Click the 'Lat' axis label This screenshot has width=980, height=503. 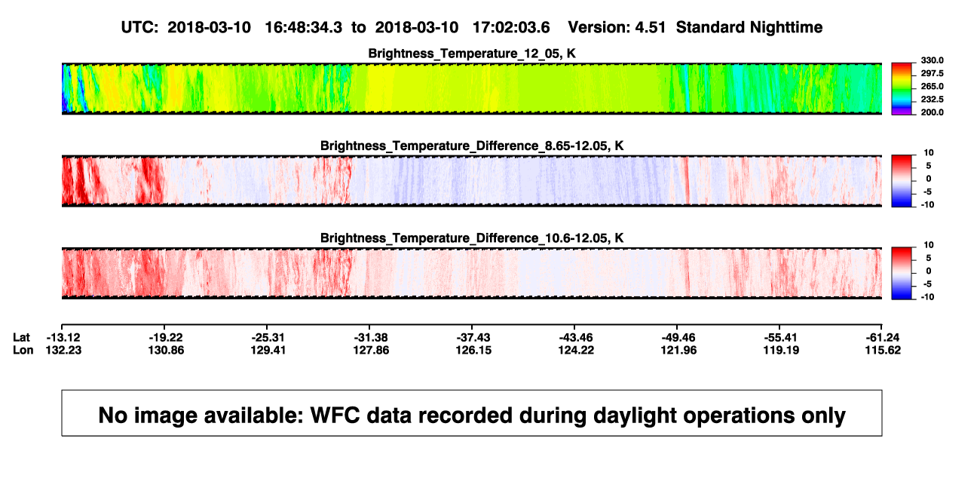click(23, 337)
